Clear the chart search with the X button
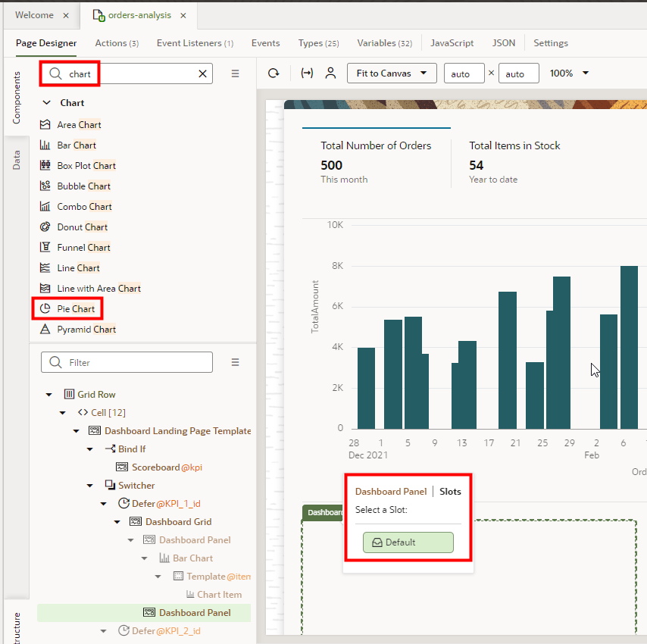Viewport: 647px width, 644px height. [x=202, y=73]
